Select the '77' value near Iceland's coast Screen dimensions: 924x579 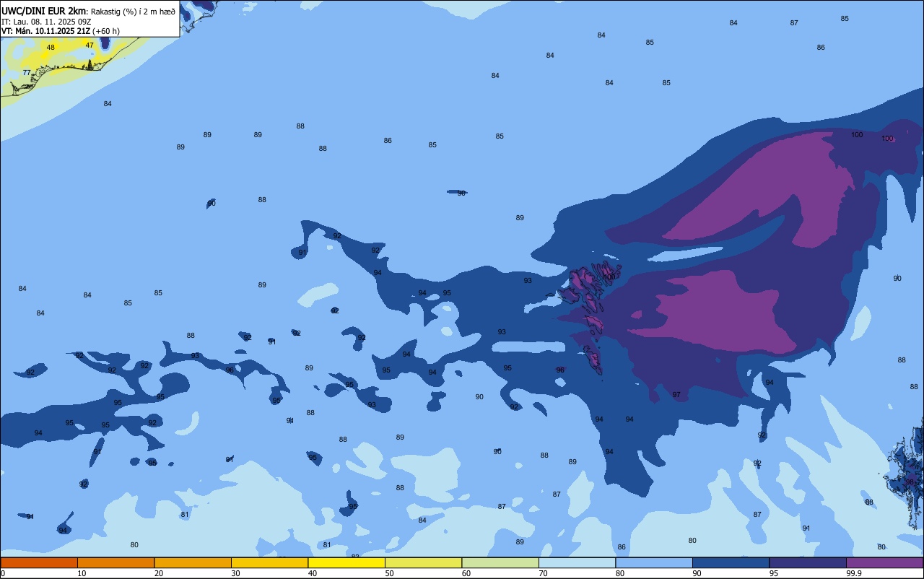coord(27,73)
